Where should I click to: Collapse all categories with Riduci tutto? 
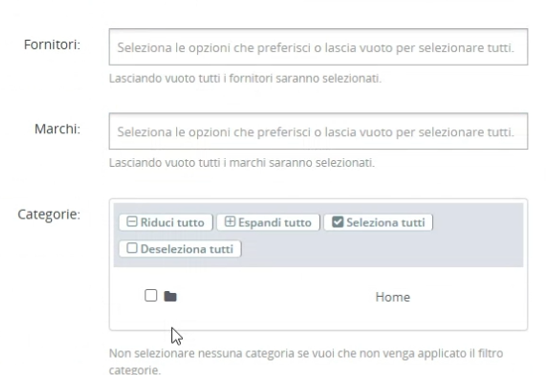[166, 222]
